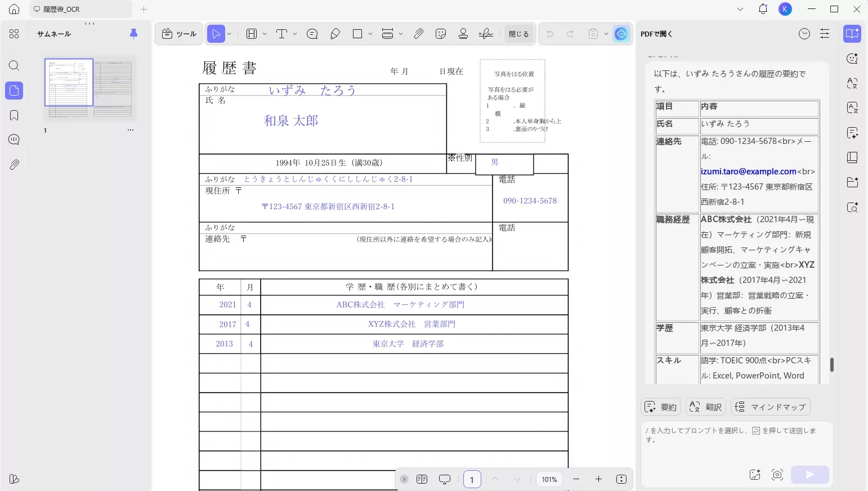Click the chat panel scrollbar

(x=831, y=364)
